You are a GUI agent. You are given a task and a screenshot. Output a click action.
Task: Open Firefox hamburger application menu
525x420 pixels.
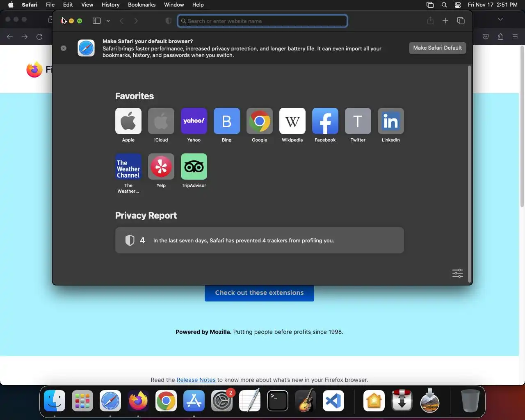pyautogui.click(x=515, y=37)
